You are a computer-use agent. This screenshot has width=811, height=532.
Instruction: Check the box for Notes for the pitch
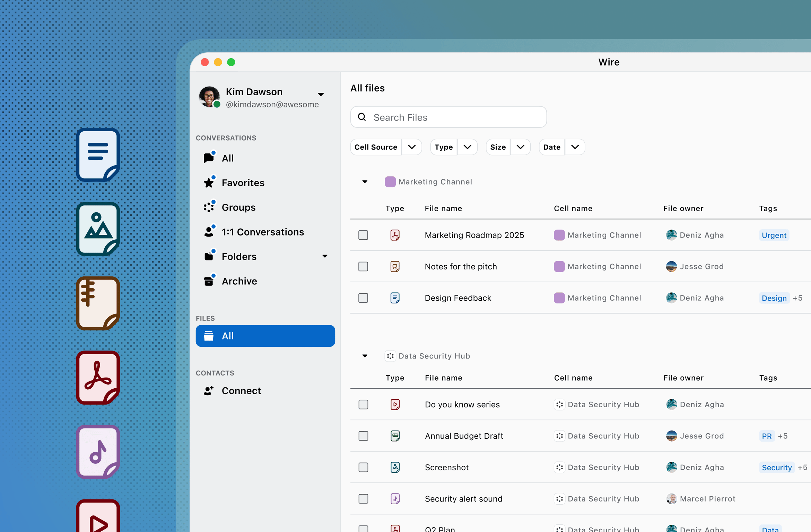pos(363,266)
